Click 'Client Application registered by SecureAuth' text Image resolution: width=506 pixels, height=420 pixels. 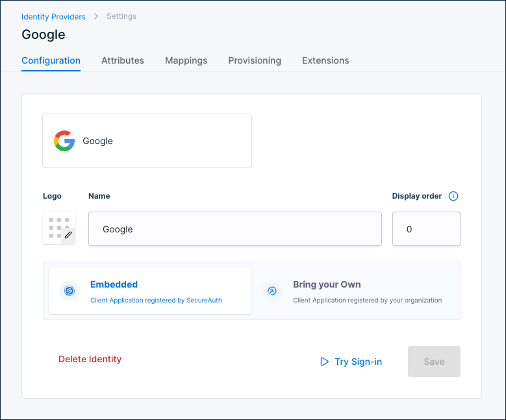pyautogui.click(x=156, y=301)
